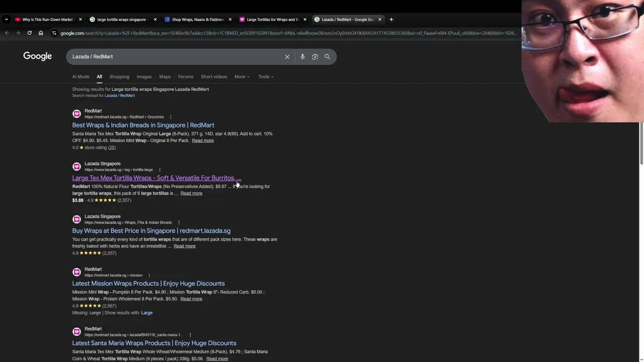Click Read more under Buy Wraps result
This screenshot has height=362, width=644.
click(x=185, y=246)
